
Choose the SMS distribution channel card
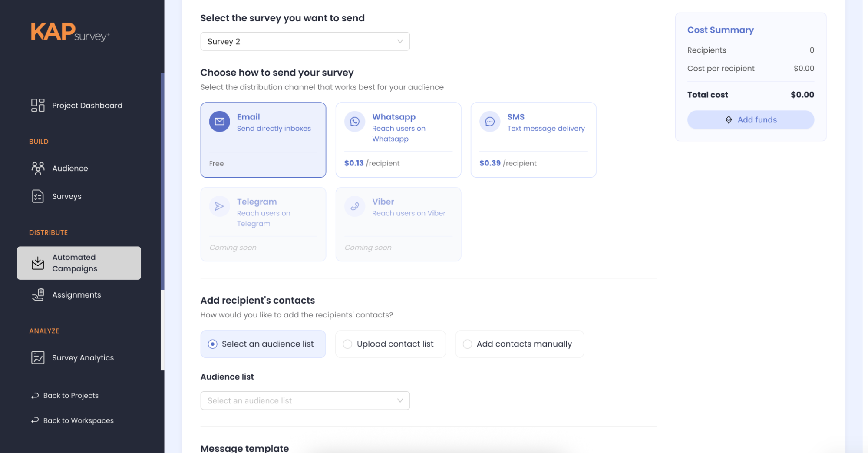pos(533,140)
